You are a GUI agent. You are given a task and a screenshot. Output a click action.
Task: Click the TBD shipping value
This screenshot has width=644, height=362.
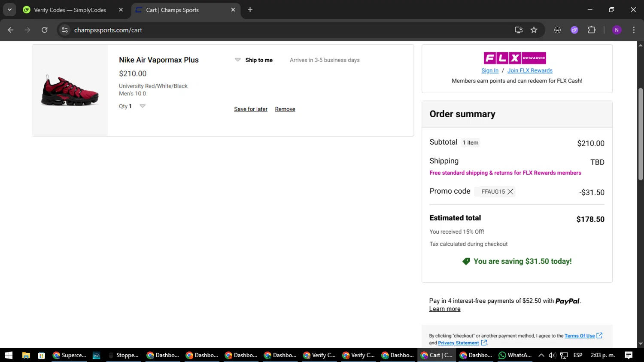coord(597,162)
